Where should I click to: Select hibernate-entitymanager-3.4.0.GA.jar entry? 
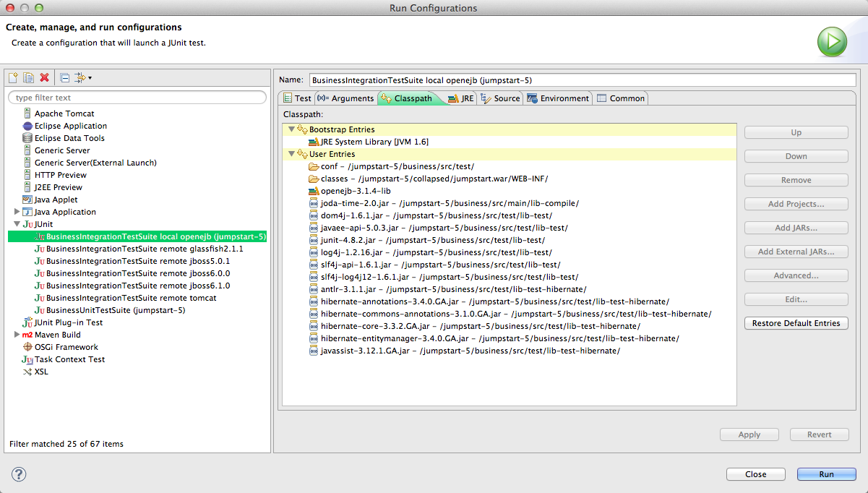point(494,338)
